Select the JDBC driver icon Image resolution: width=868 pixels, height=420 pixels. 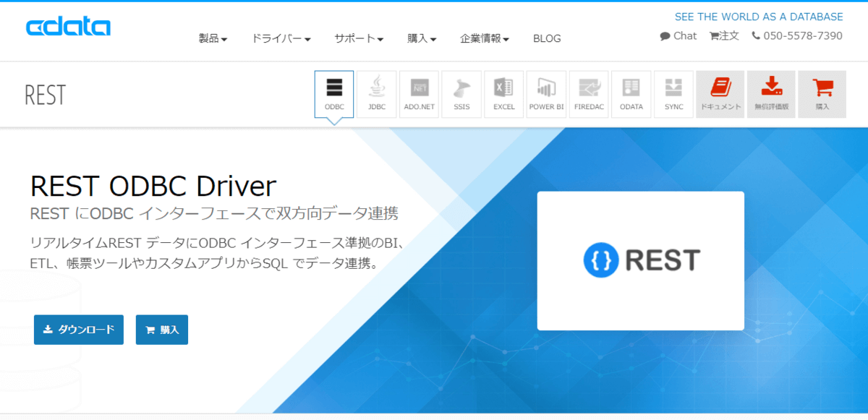point(377,94)
